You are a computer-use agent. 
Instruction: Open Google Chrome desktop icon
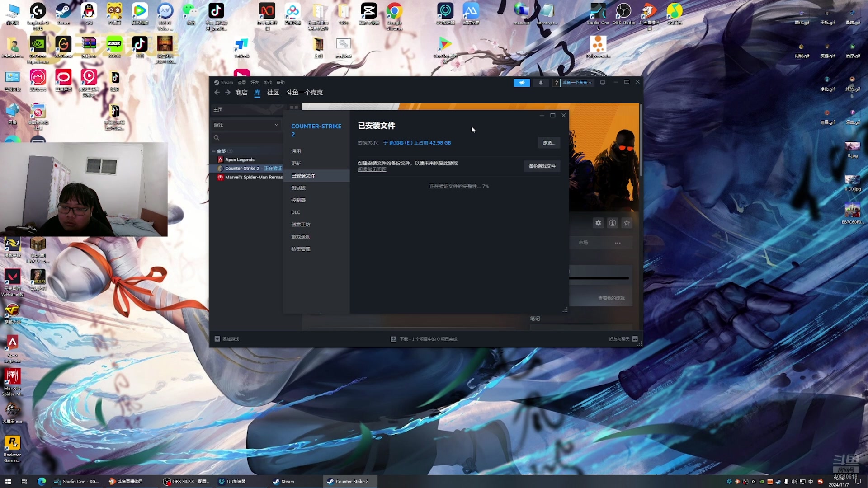click(x=394, y=17)
